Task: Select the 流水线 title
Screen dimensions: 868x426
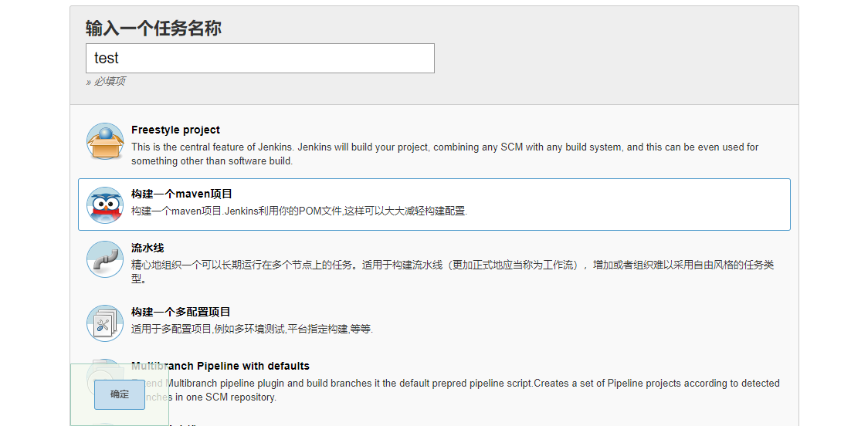Action: coord(147,248)
